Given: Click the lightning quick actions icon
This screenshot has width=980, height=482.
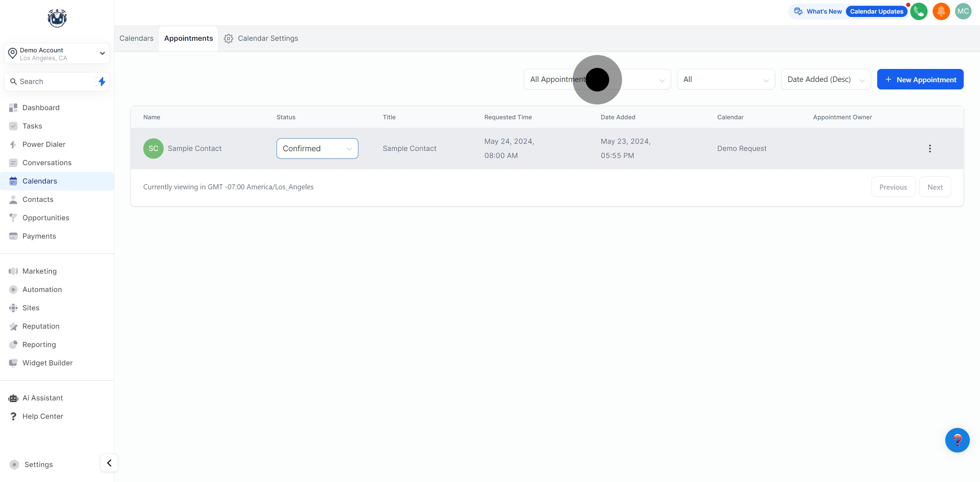Looking at the screenshot, I should tap(101, 81).
